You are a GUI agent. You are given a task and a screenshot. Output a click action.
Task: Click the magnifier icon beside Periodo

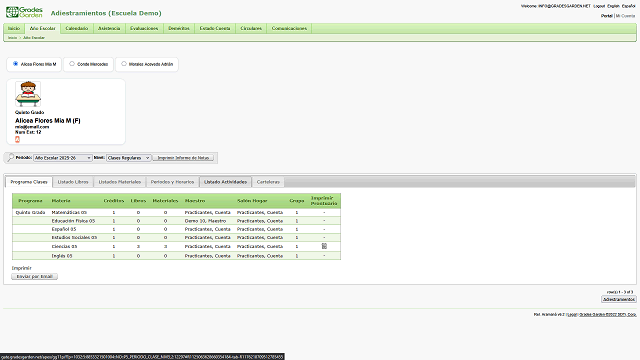11,158
